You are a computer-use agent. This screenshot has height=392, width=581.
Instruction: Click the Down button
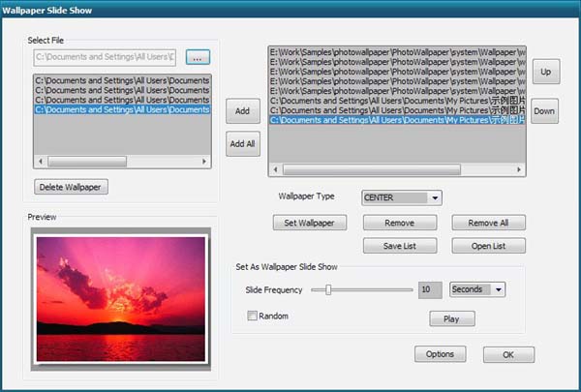tap(545, 111)
